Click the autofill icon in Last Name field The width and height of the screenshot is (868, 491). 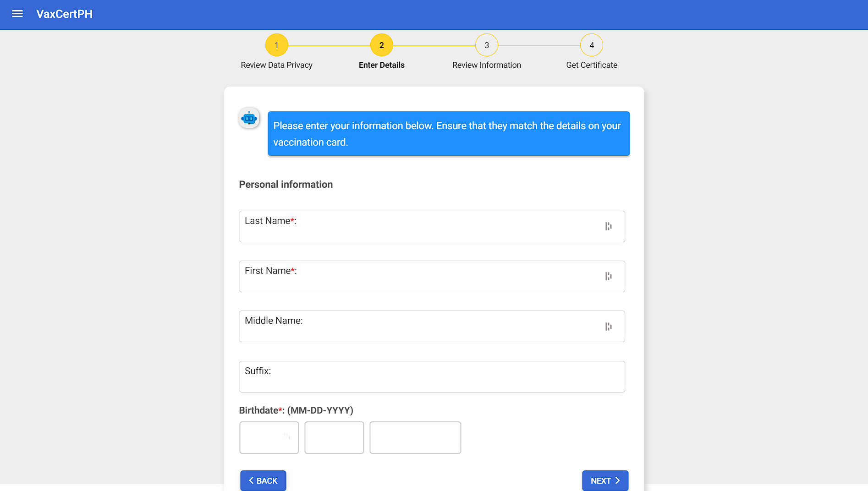coord(608,226)
